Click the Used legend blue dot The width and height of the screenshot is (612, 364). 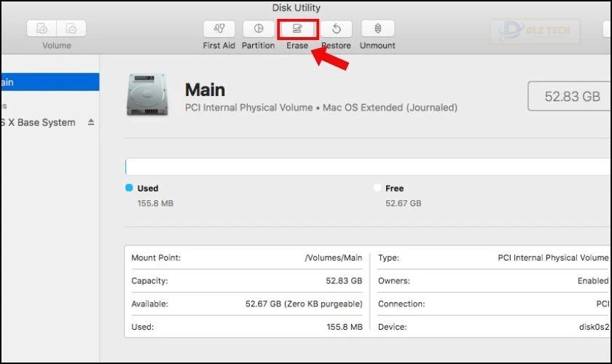point(129,188)
